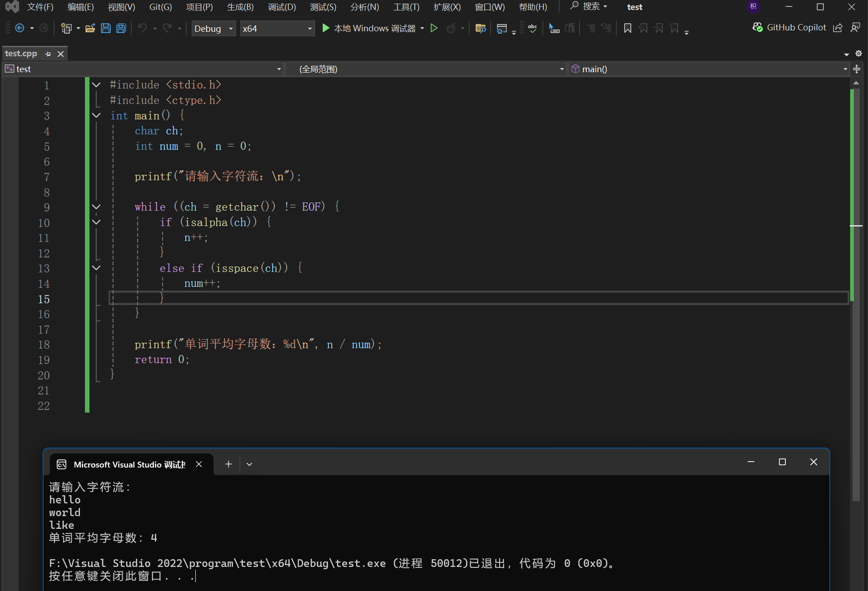
Task: Toggle the pin on the test.cpp tab
Action: pos(48,54)
